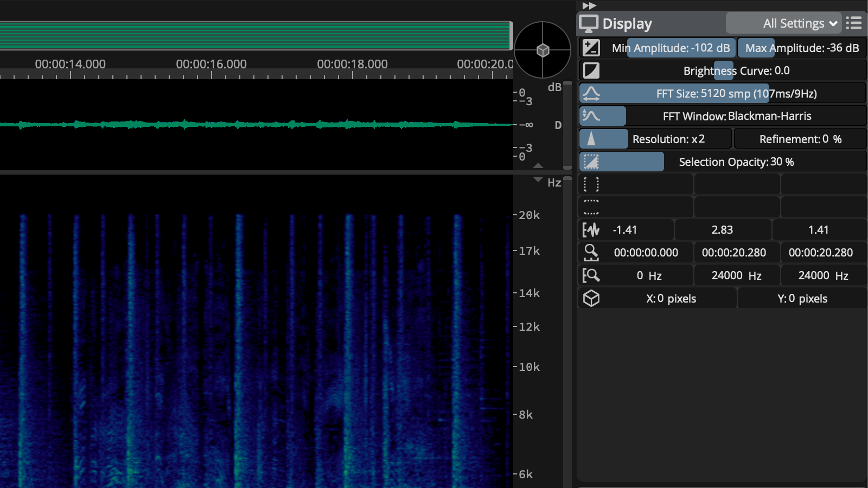Click the waveform amplitude scale icon
The image size is (868, 488).
(591, 230)
